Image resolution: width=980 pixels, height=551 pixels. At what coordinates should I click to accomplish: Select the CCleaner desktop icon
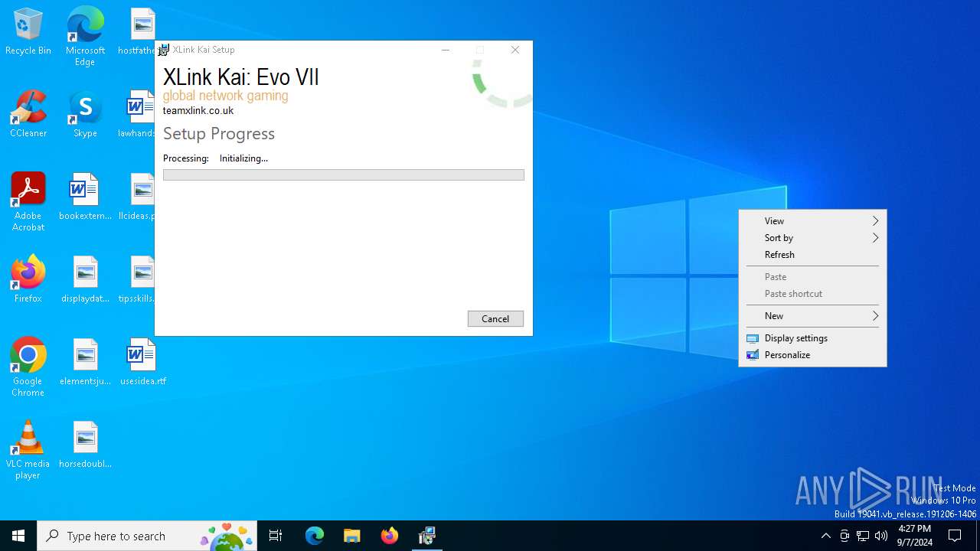[x=28, y=115]
